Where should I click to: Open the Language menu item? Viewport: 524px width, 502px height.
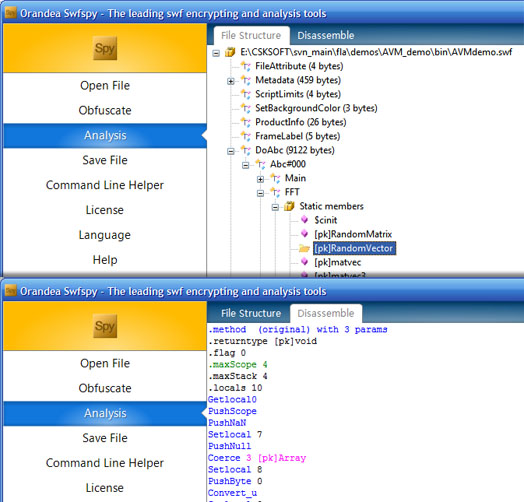pyautogui.click(x=105, y=235)
